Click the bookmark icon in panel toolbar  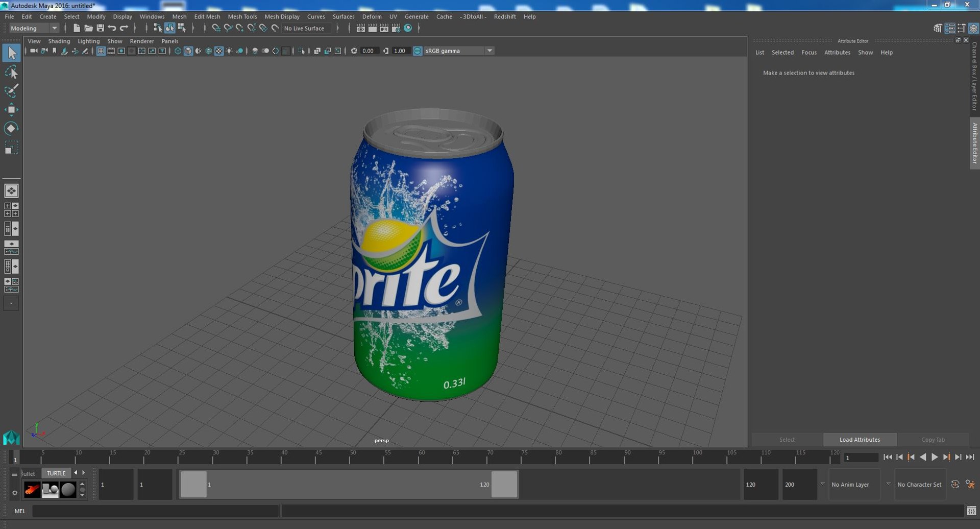coord(54,51)
